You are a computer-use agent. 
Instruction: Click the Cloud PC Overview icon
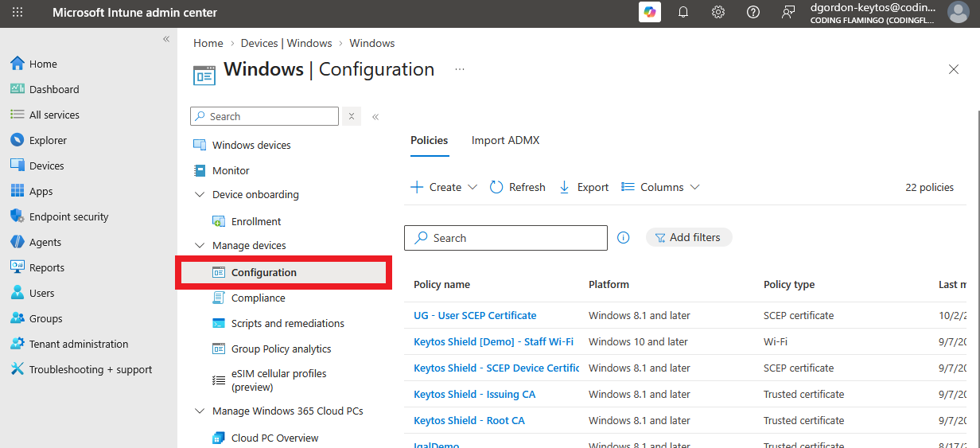(x=219, y=438)
